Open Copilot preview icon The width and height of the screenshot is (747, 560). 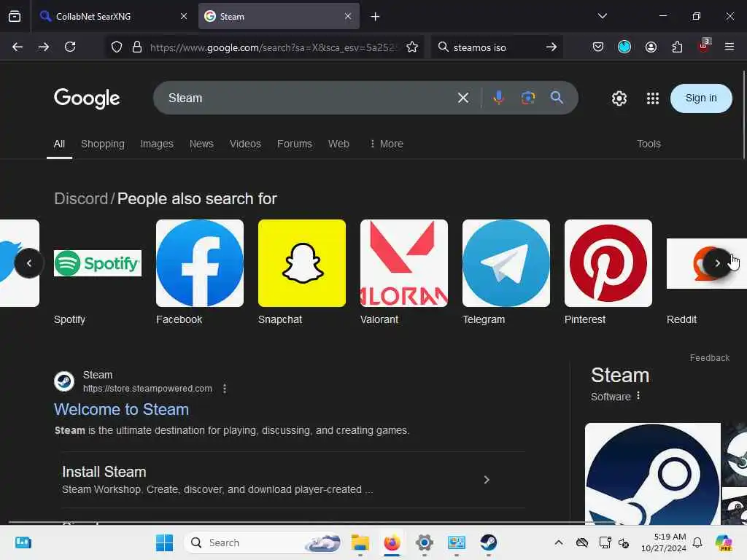(x=724, y=542)
